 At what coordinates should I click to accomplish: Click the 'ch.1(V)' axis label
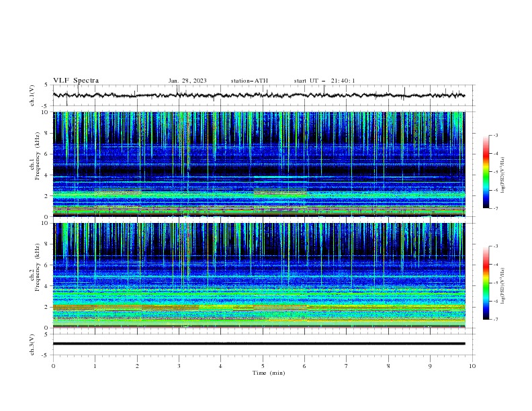pos(32,95)
